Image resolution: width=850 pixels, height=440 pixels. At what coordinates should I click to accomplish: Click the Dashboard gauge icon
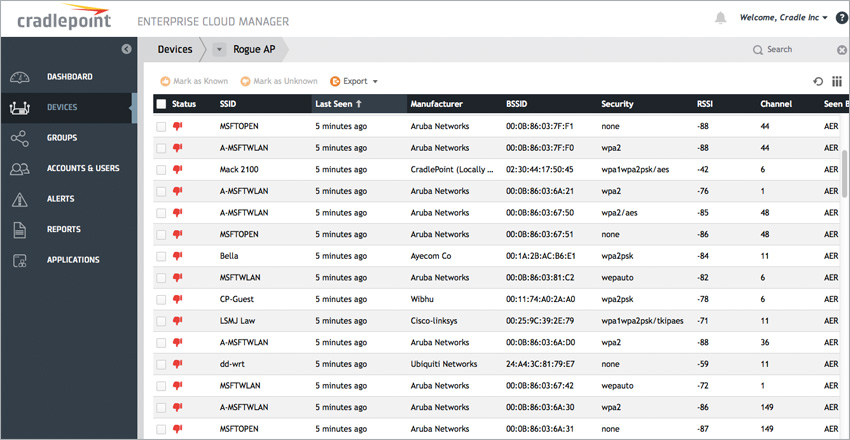coord(20,77)
